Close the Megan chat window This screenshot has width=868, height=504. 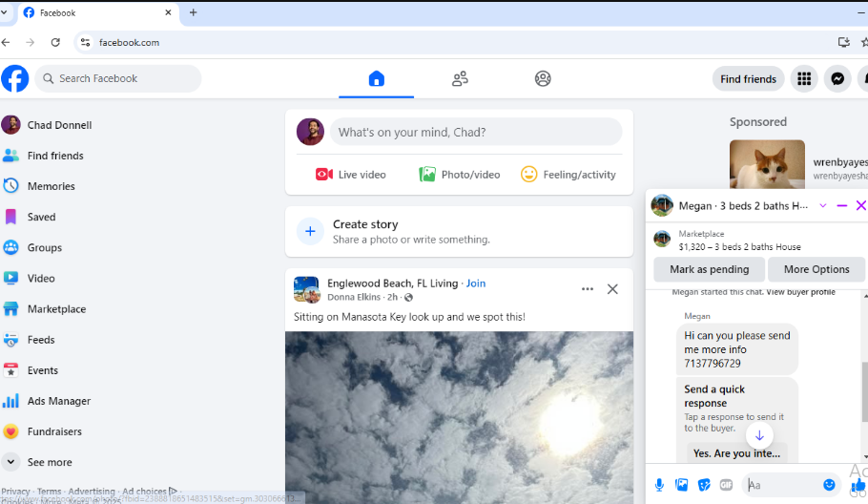(x=860, y=206)
